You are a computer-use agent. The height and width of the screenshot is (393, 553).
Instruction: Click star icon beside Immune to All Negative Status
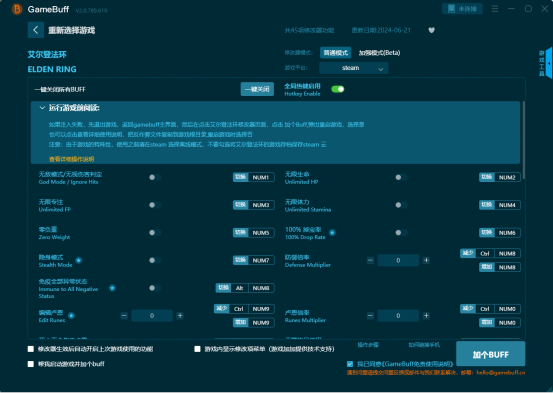point(112,288)
